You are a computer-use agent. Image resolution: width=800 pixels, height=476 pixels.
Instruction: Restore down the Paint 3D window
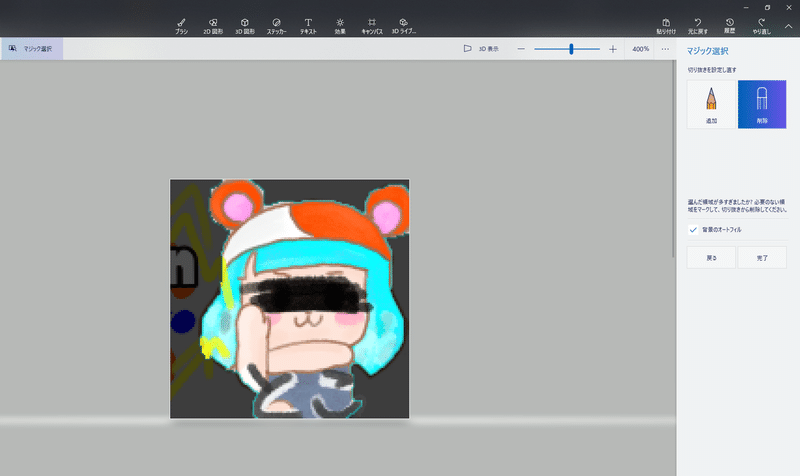[767, 8]
